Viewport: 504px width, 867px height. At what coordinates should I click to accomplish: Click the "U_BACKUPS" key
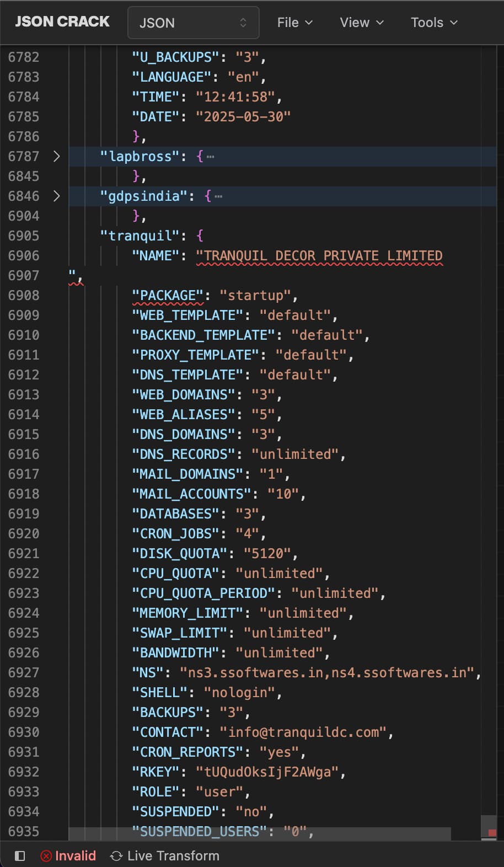pyautogui.click(x=176, y=57)
